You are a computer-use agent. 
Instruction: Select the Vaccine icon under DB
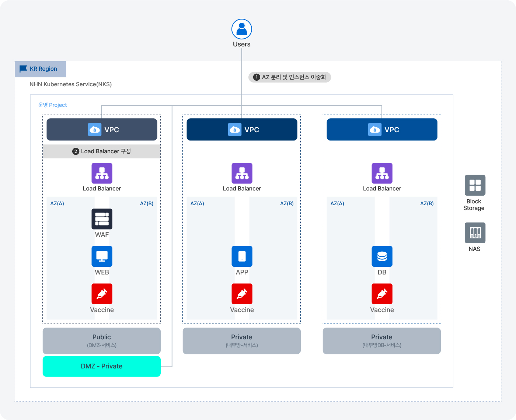pyautogui.click(x=382, y=294)
